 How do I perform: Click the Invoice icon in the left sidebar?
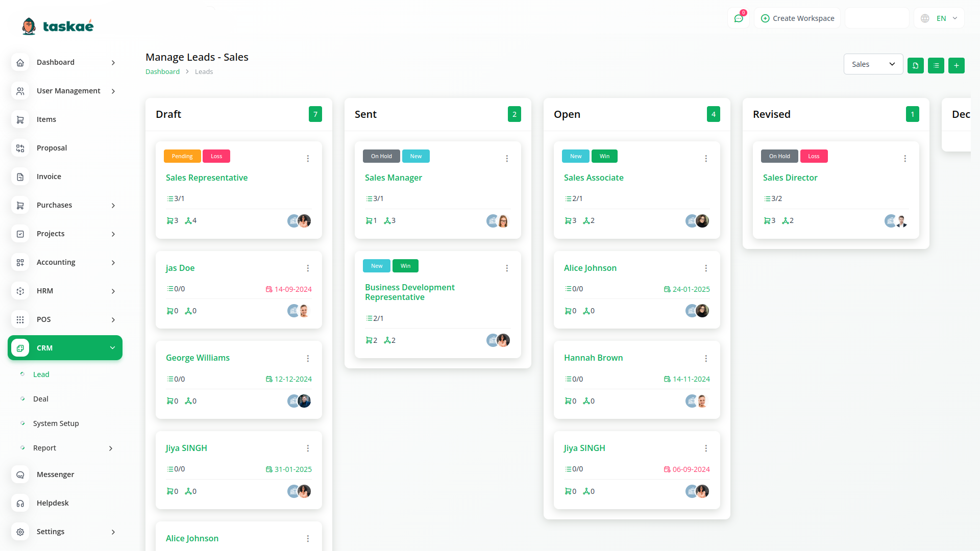pyautogui.click(x=20, y=177)
